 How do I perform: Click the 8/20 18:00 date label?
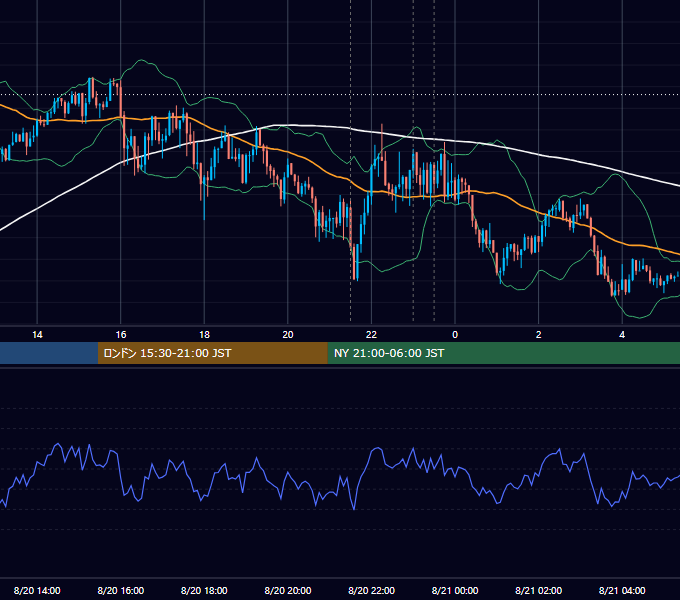click(x=204, y=590)
